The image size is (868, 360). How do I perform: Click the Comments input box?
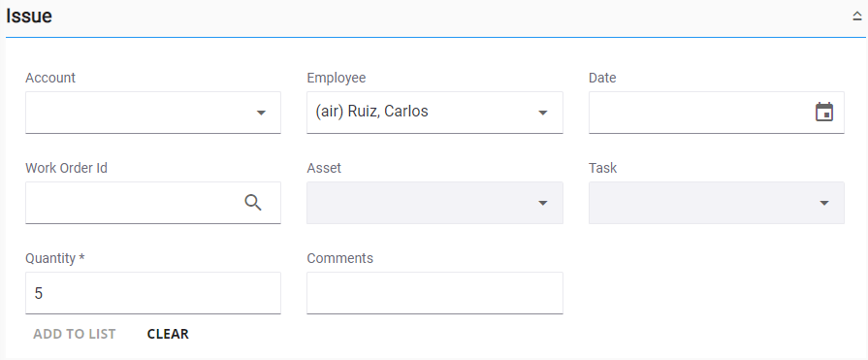pyautogui.click(x=435, y=293)
